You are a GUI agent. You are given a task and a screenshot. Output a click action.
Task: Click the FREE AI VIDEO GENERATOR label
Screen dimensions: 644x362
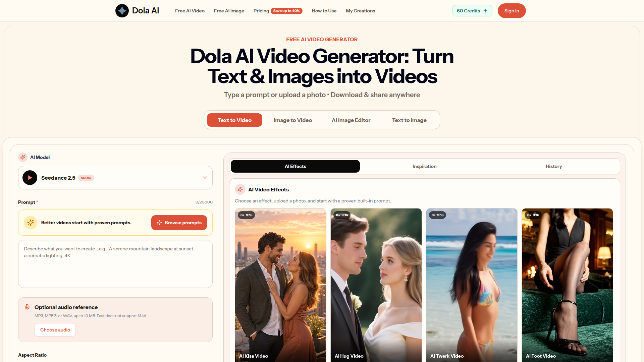click(322, 40)
